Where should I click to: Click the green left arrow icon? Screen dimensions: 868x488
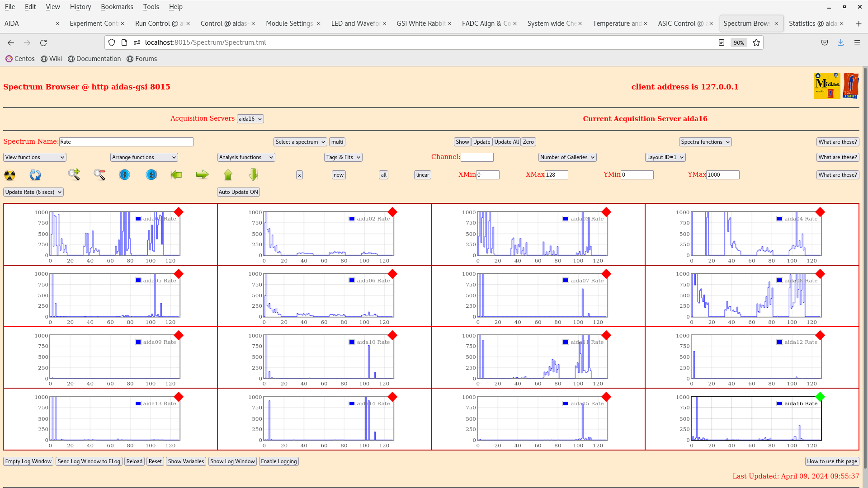coord(176,174)
